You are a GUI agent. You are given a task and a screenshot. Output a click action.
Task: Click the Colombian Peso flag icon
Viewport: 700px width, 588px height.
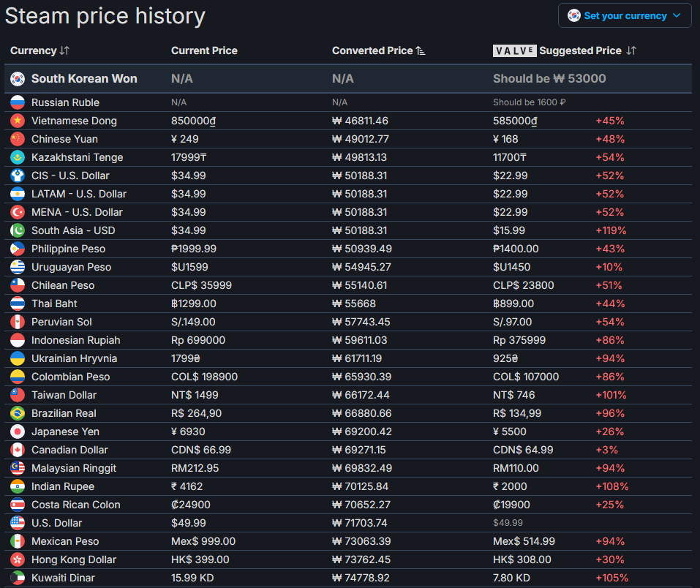pos(18,377)
